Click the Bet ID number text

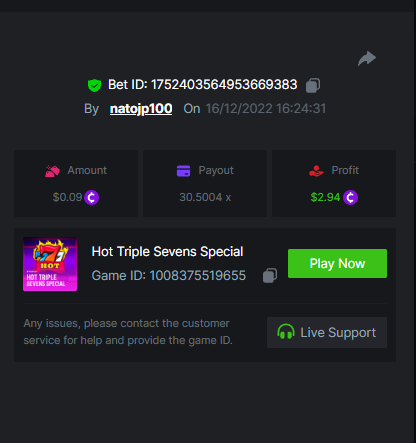tap(224, 85)
